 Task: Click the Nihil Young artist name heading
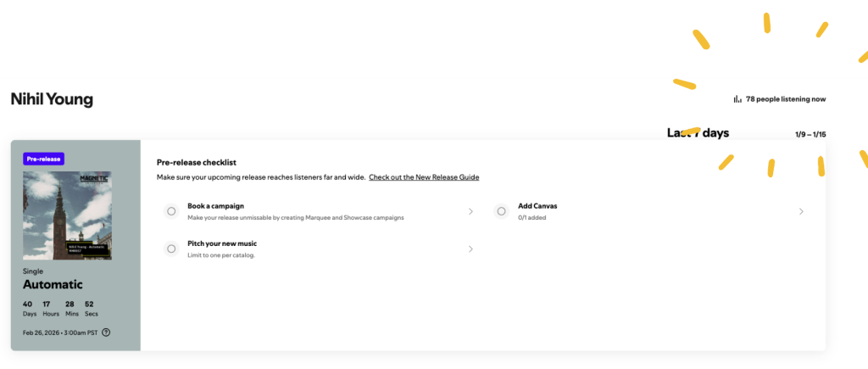[52, 99]
